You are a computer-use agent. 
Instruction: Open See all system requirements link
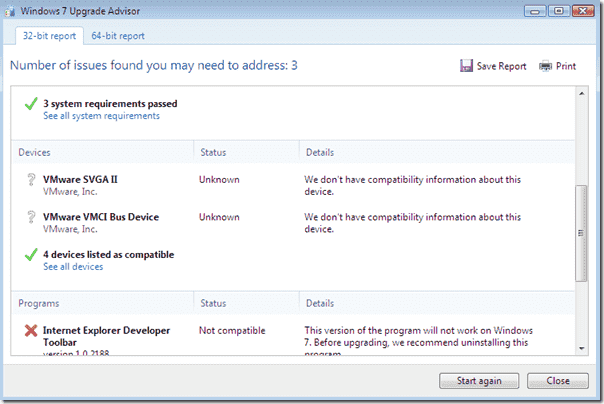[101, 116]
